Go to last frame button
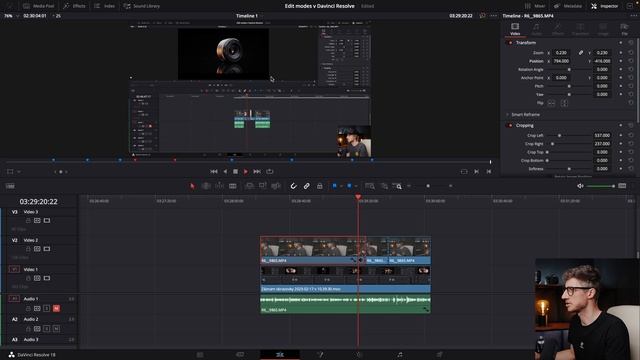Screen dimensions: 640x360 [x=257, y=171]
